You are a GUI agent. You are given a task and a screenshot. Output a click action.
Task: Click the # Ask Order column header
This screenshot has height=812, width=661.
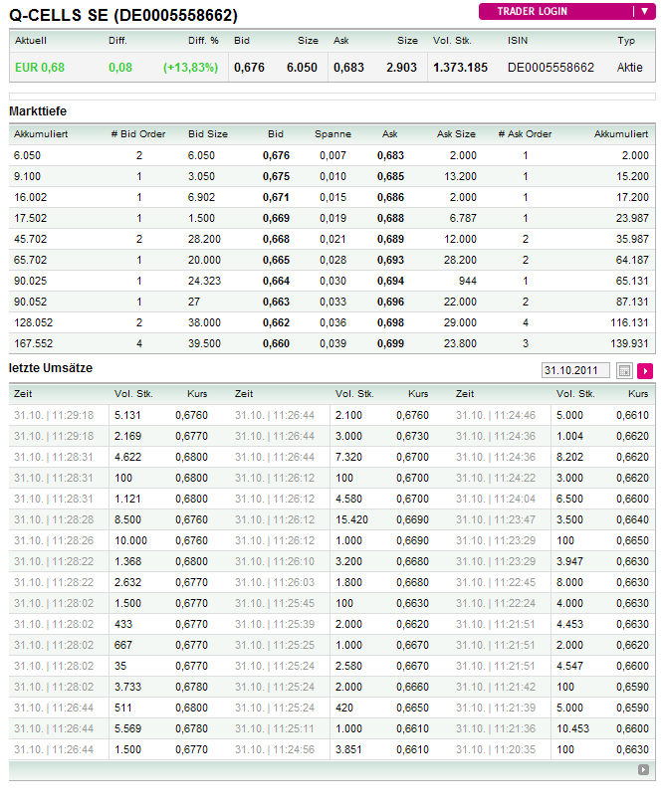coord(524,133)
